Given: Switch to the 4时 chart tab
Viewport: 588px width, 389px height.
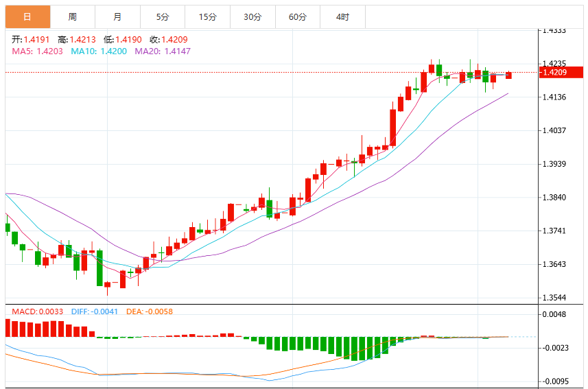Looking at the screenshot, I should (x=343, y=17).
